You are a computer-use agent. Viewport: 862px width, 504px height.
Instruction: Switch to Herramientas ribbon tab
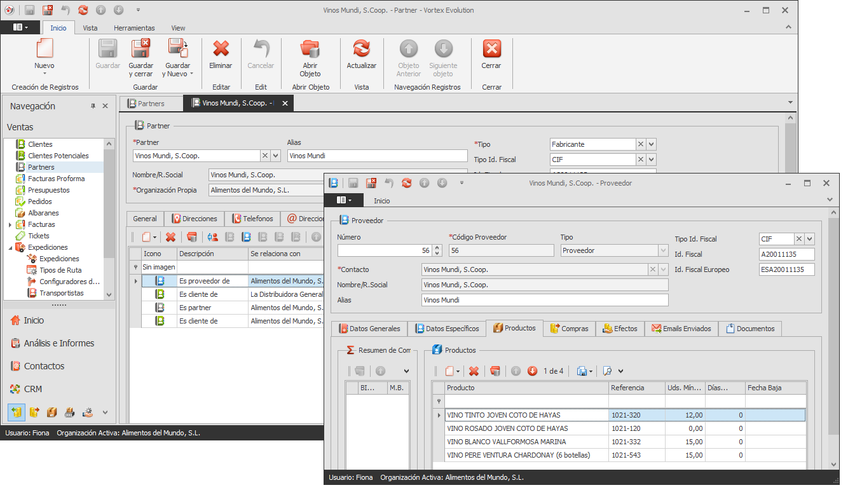(134, 28)
